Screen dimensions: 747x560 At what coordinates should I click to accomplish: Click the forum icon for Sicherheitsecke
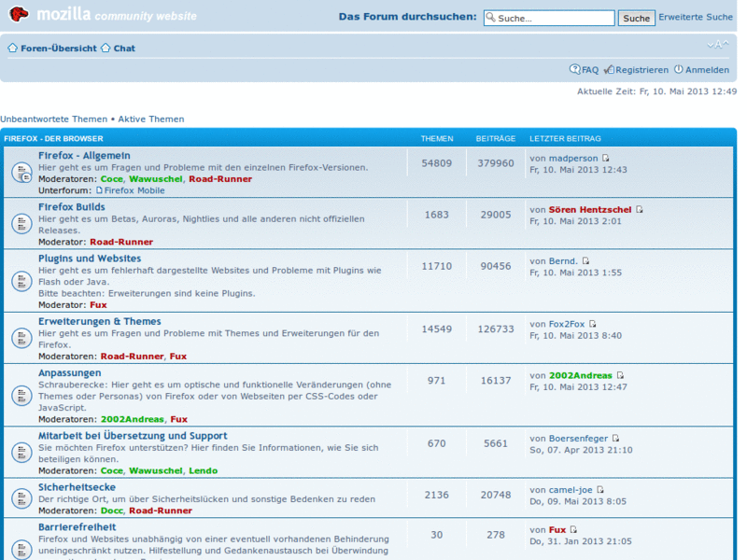(21, 498)
